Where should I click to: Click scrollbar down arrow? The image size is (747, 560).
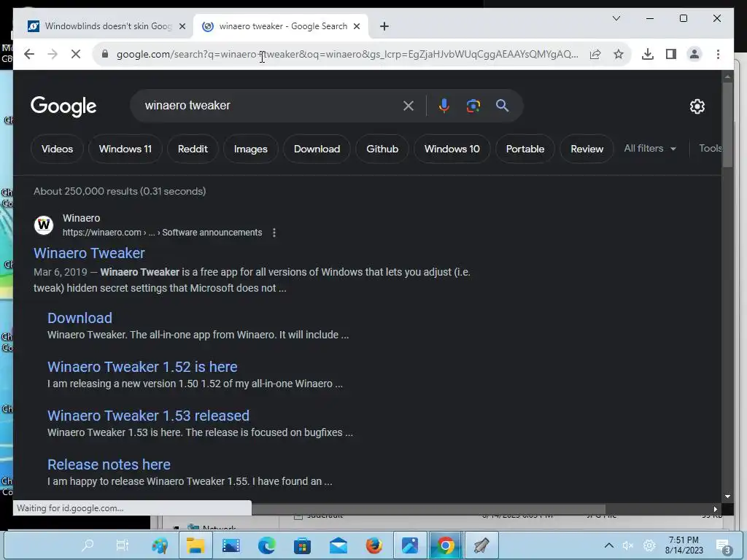point(727,497)
